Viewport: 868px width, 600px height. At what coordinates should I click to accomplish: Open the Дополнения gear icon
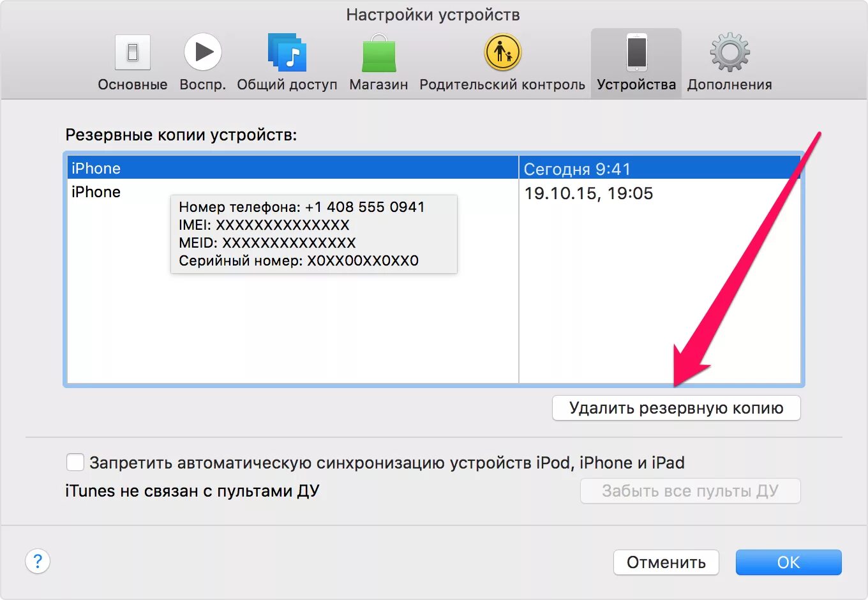point(730,52)
